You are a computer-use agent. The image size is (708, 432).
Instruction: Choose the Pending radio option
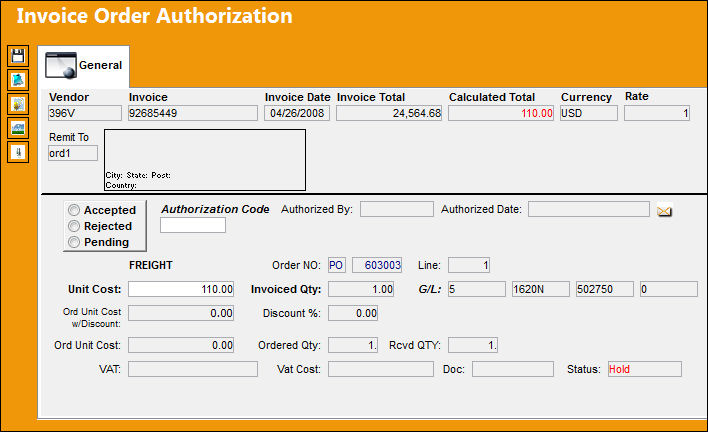coord(74,242)
